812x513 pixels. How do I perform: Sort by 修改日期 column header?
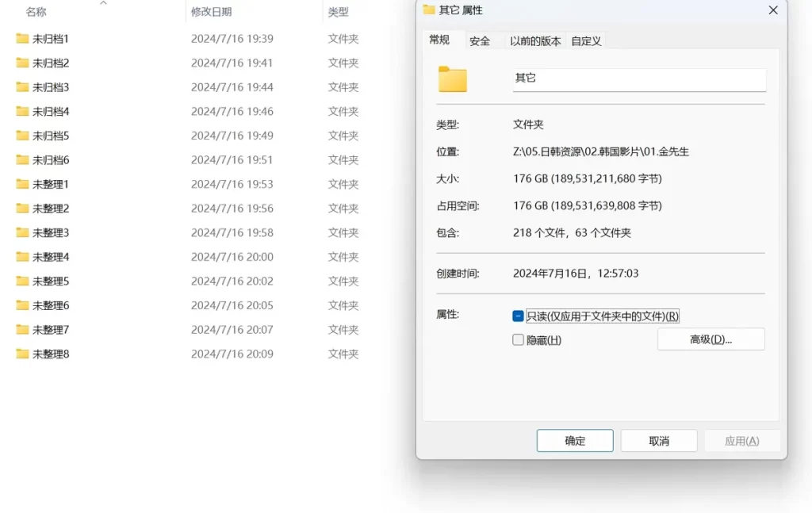pyautogui.click(x=211, y=11)
